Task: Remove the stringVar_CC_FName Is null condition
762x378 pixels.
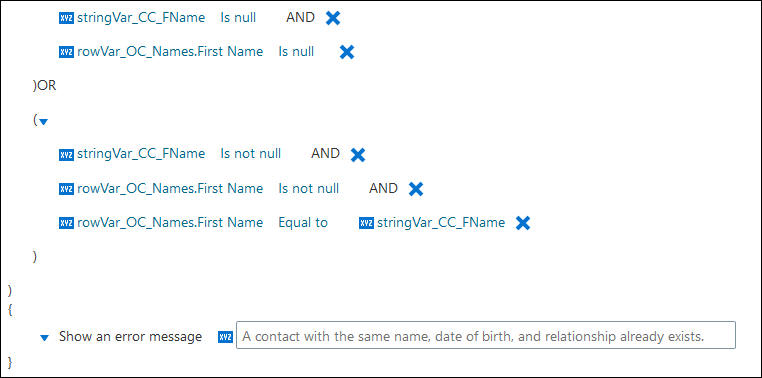Action: (333, 18)
